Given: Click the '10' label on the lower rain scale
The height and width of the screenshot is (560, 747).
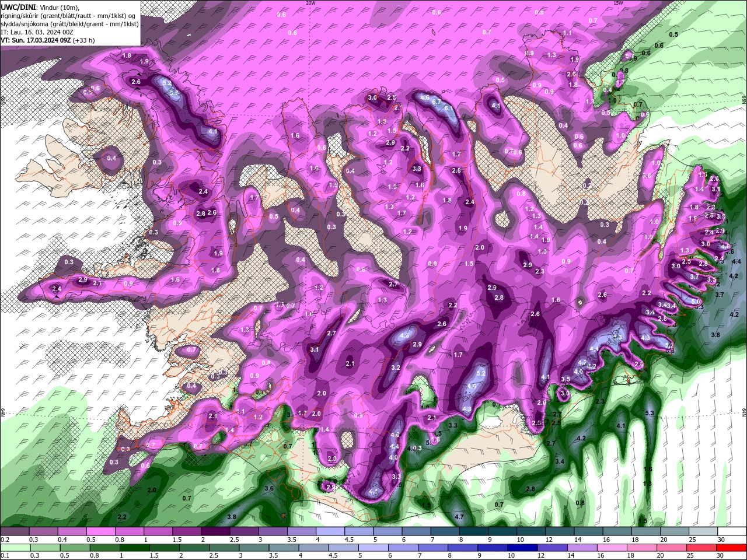Looking at the screenshot, I should coord(511,556).
